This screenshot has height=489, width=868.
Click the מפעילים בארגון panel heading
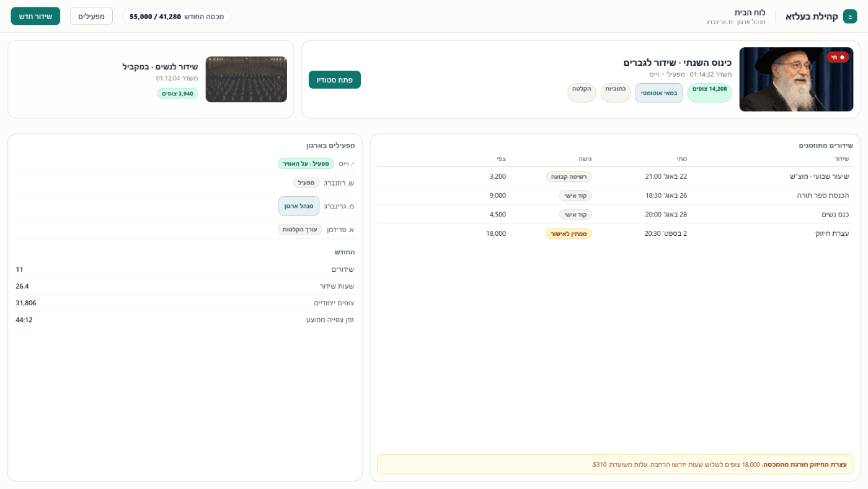point(330,145)
